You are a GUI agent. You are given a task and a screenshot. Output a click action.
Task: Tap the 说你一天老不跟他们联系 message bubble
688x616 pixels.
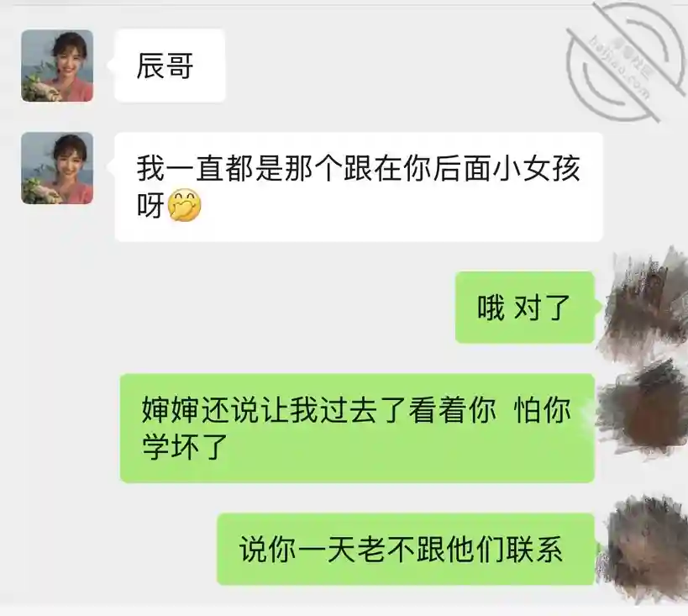(406, 550)
